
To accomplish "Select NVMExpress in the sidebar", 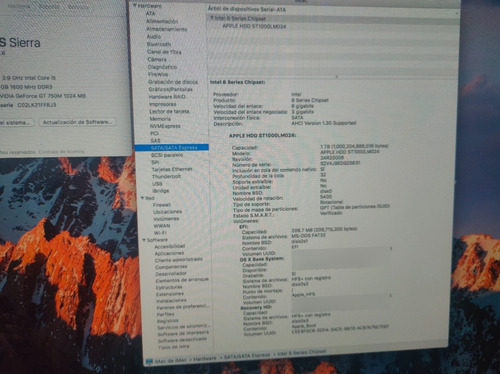I will click(x=165, y=126).
